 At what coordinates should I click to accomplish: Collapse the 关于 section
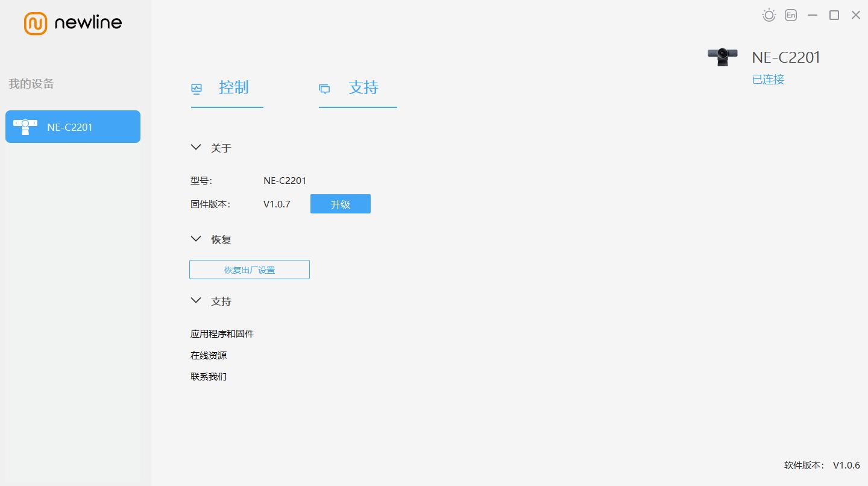pos(195,147)
